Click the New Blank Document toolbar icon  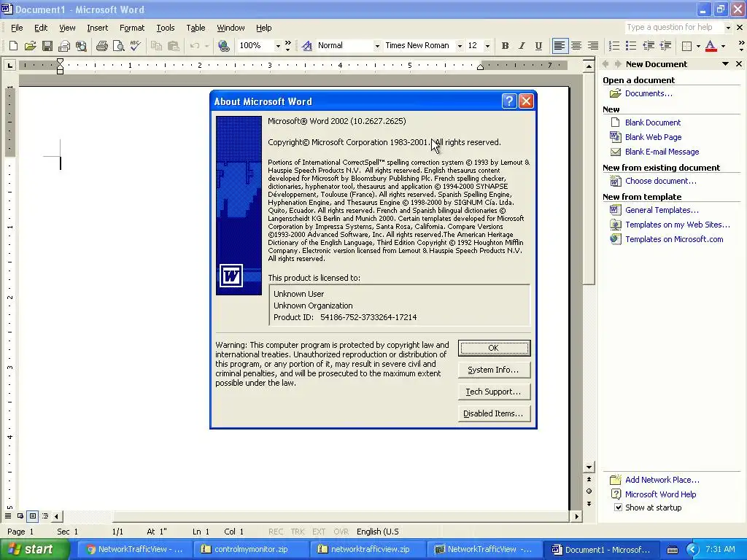tap(13, 46)
